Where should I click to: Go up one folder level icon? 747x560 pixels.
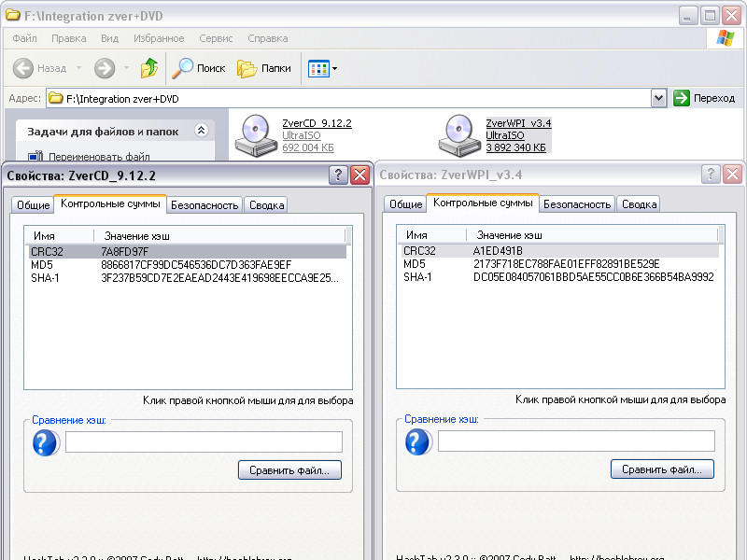(149, 68)
